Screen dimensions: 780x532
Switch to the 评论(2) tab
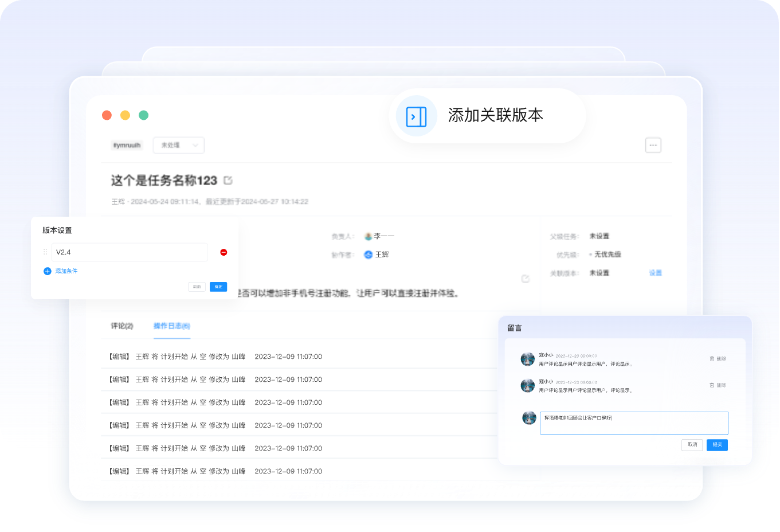121,326
